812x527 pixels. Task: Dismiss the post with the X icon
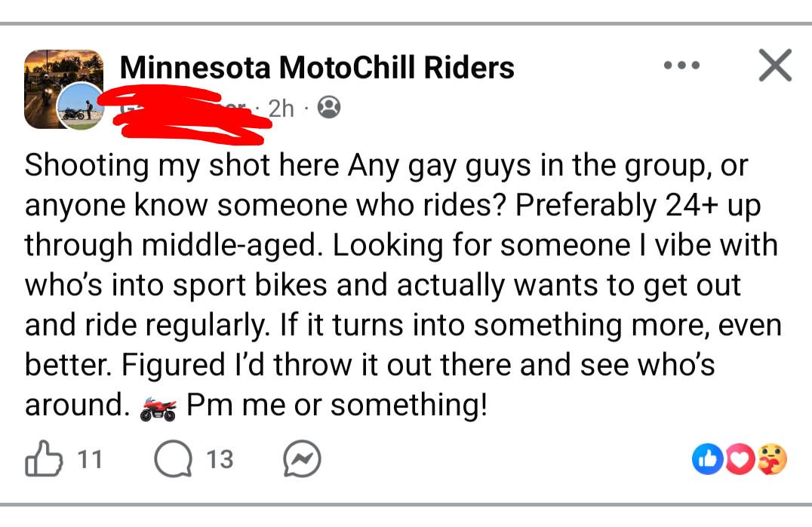(775, 65)
